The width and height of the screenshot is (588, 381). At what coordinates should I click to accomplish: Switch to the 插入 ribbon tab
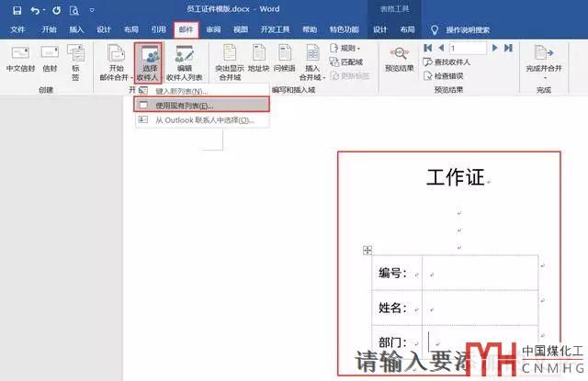(76, 29)
